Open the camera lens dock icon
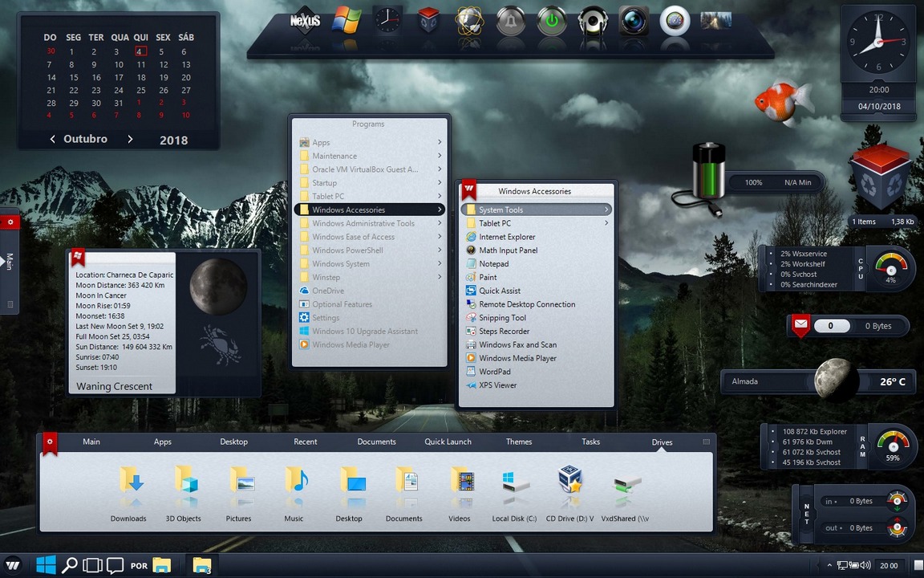924x578 pixels. (634, 21)
